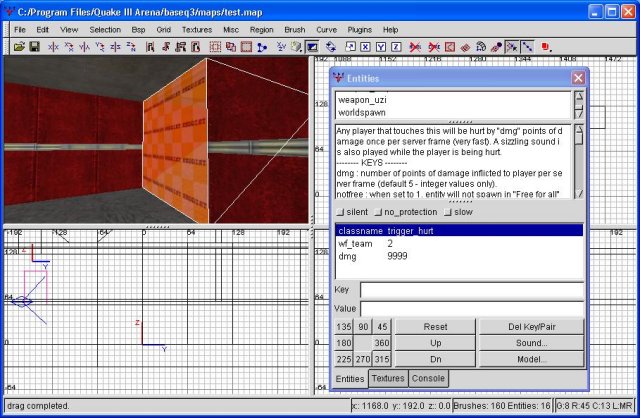Open the Bsp menu

(138, 30)
